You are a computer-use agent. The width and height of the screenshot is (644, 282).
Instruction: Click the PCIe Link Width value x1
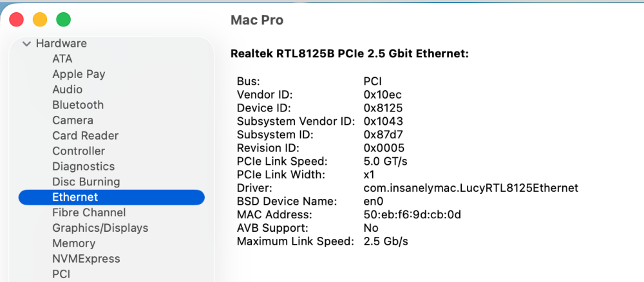[x=369, y=175]
